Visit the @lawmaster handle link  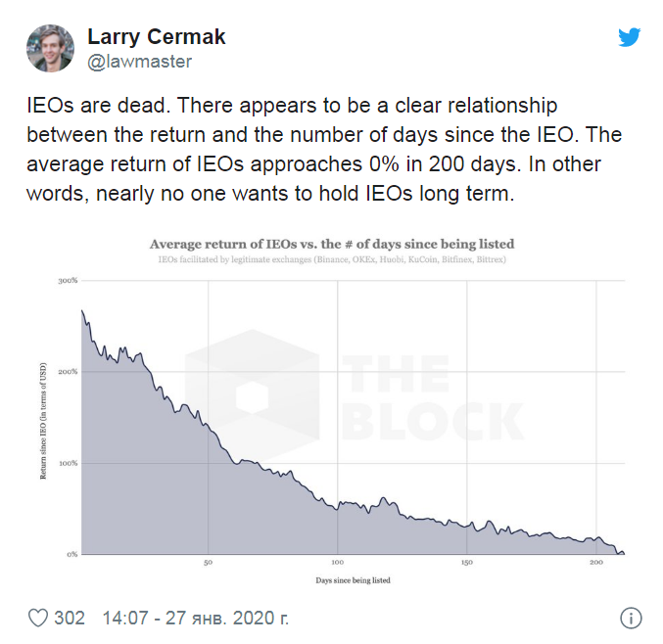(139, 62)
